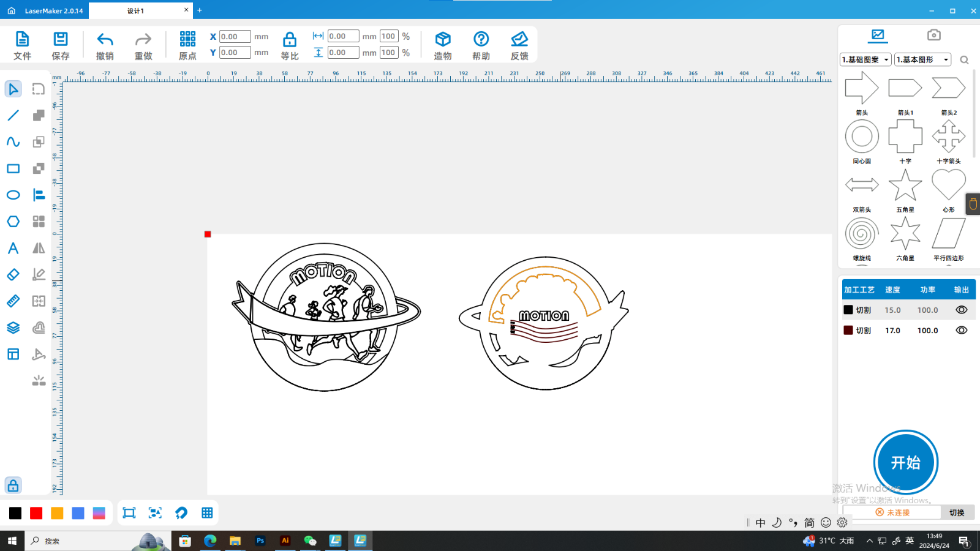Viewport: 980px width, 551px height.
Task: Hide the dark red cut layer at speed 17.0
Action: (961, 330)
